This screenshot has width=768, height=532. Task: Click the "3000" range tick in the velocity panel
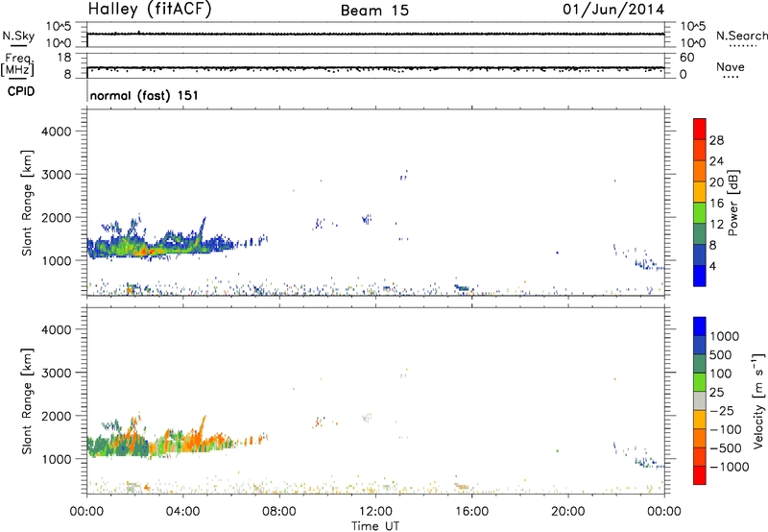coord(57,373)
